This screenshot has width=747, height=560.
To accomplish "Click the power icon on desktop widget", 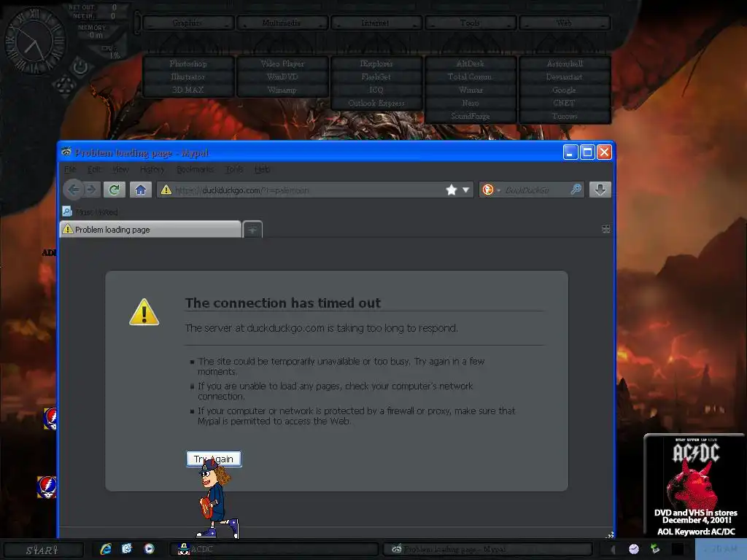I will (80, 67).
